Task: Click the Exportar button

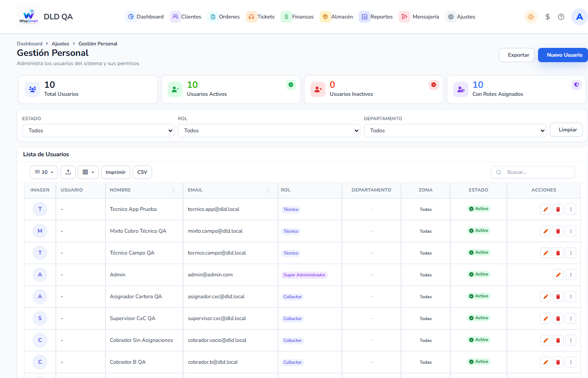Action: click(x=517, y=55)
